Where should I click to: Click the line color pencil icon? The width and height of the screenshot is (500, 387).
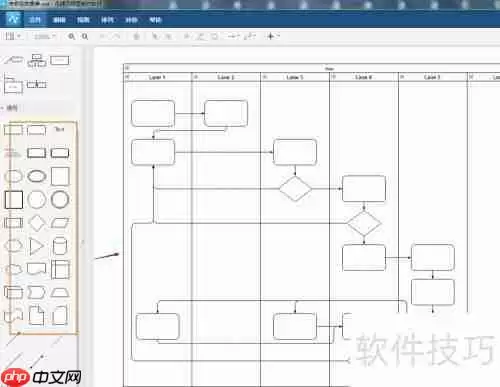click(x=200, y=36)
